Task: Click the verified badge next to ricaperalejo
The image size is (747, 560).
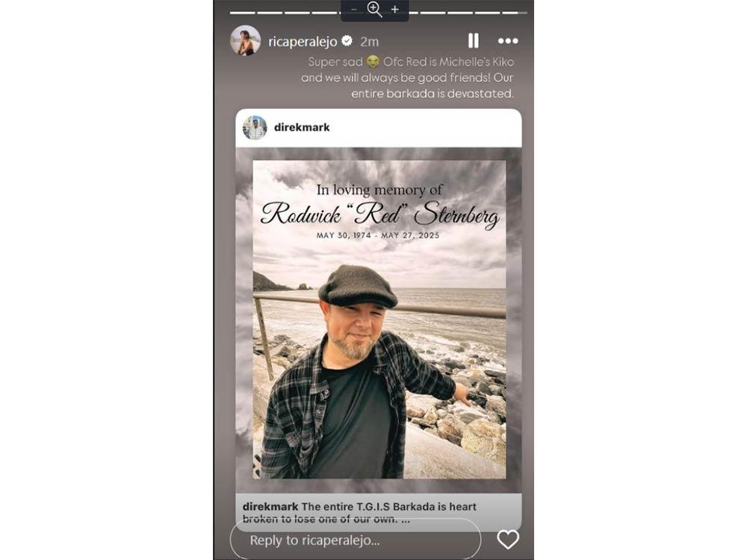Action: click(347, 41)
